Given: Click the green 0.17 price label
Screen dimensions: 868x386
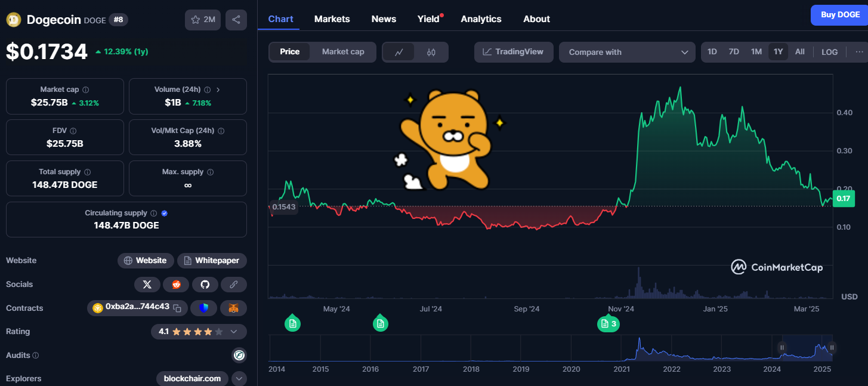Looking at the screenshot, I should pos(844,199).
